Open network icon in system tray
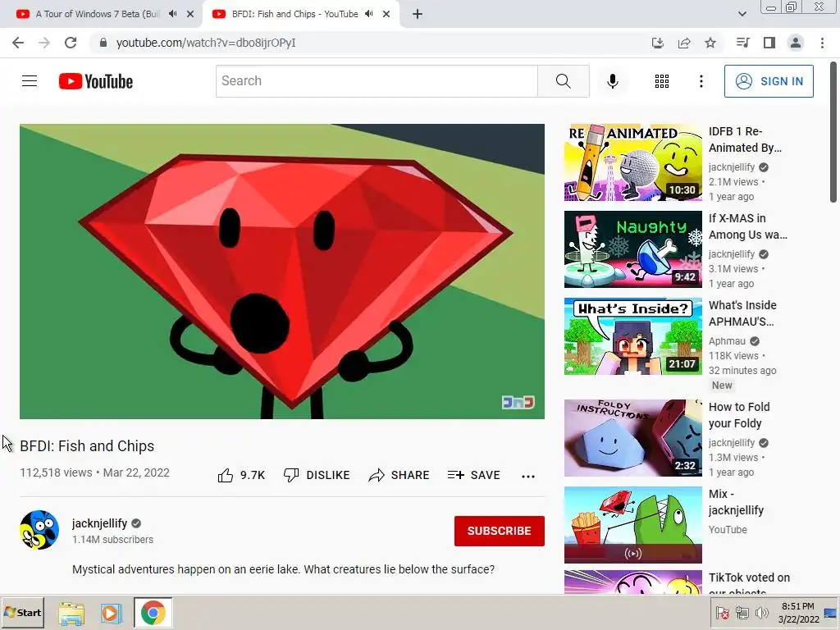 [742, 613]
